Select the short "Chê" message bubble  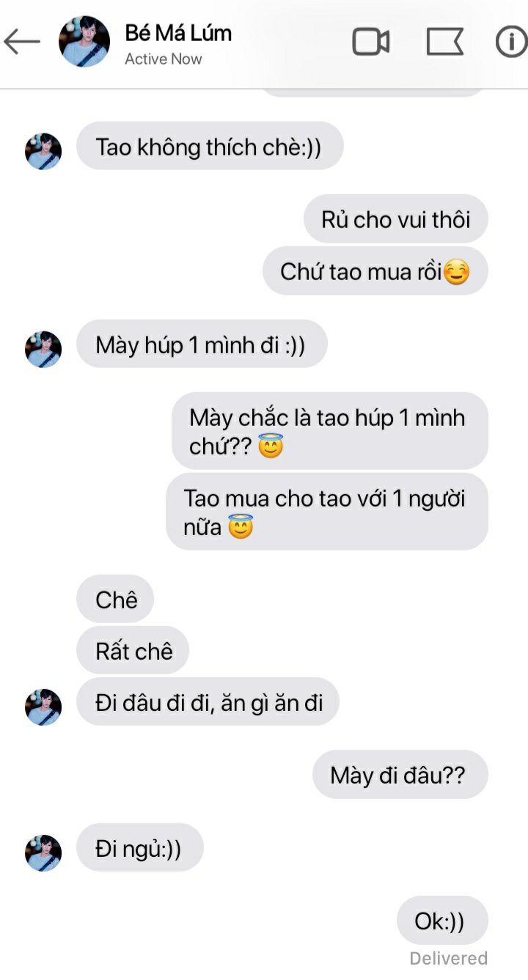[115, 600]
